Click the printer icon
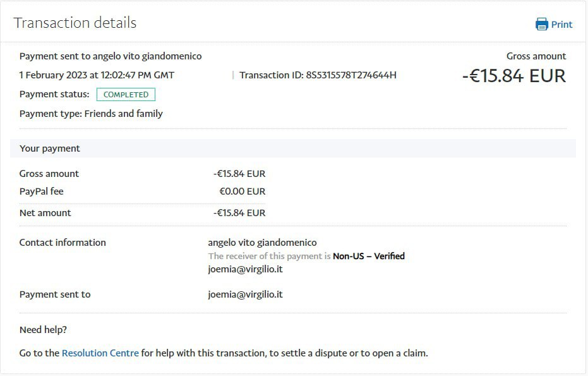 [542, 25]
